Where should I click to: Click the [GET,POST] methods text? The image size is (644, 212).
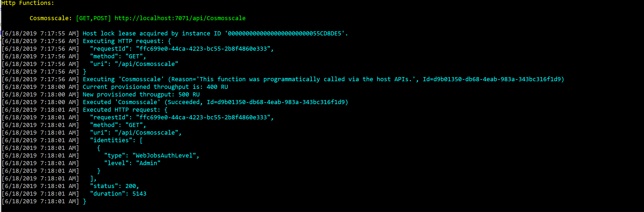click(93, 18)
